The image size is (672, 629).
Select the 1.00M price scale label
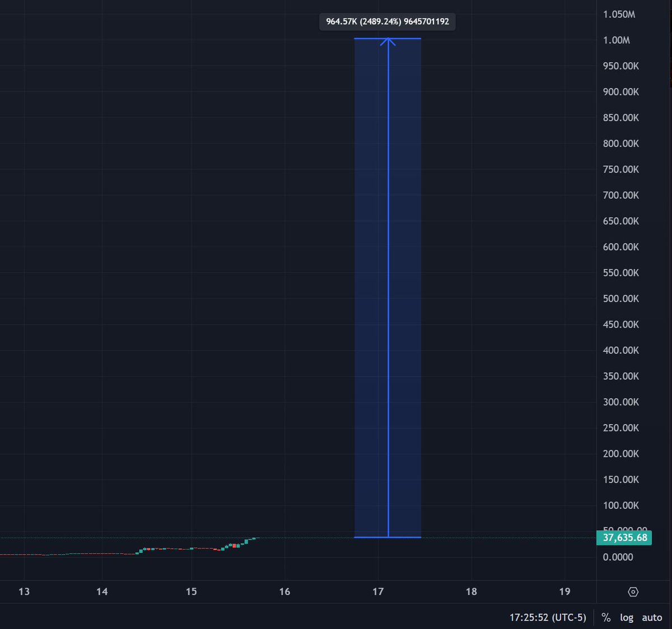(x=617, y=40)
